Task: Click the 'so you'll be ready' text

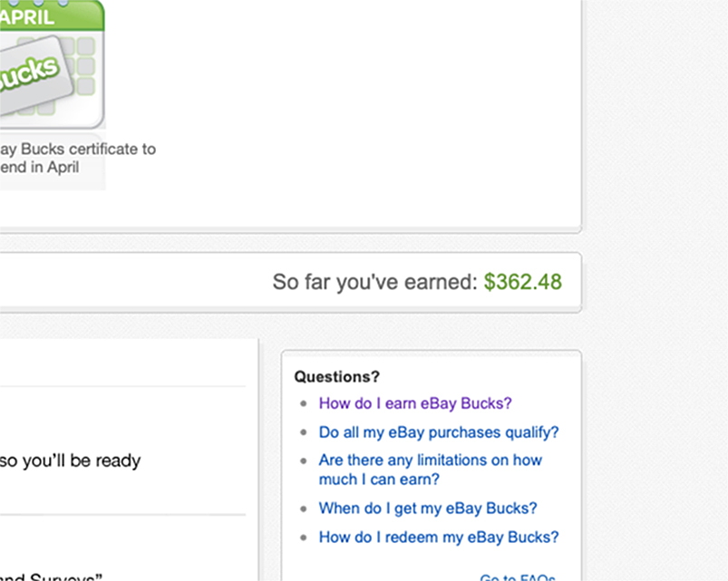Action: pyautogui.click(x=70, y=460)
